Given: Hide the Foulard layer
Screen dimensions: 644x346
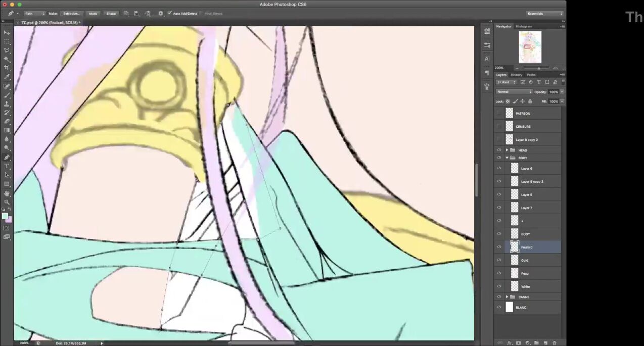Looking at the screenshot, I should click(499, 247).
